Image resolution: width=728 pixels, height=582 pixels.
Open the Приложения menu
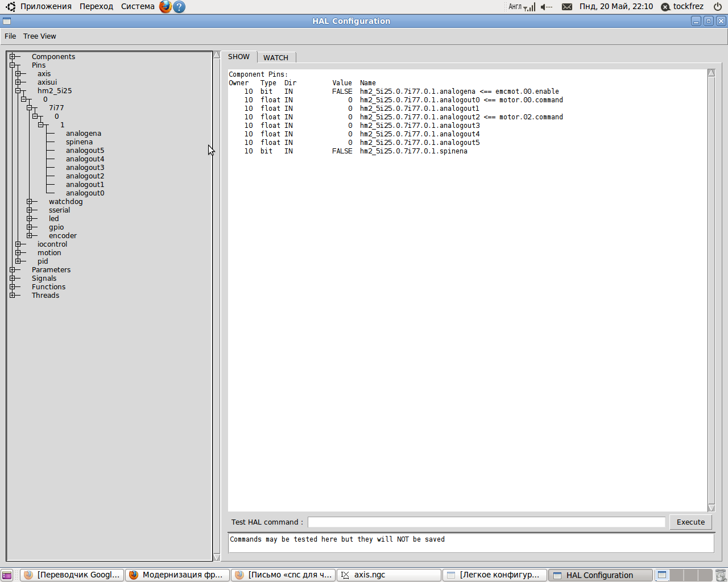point(46,7)
